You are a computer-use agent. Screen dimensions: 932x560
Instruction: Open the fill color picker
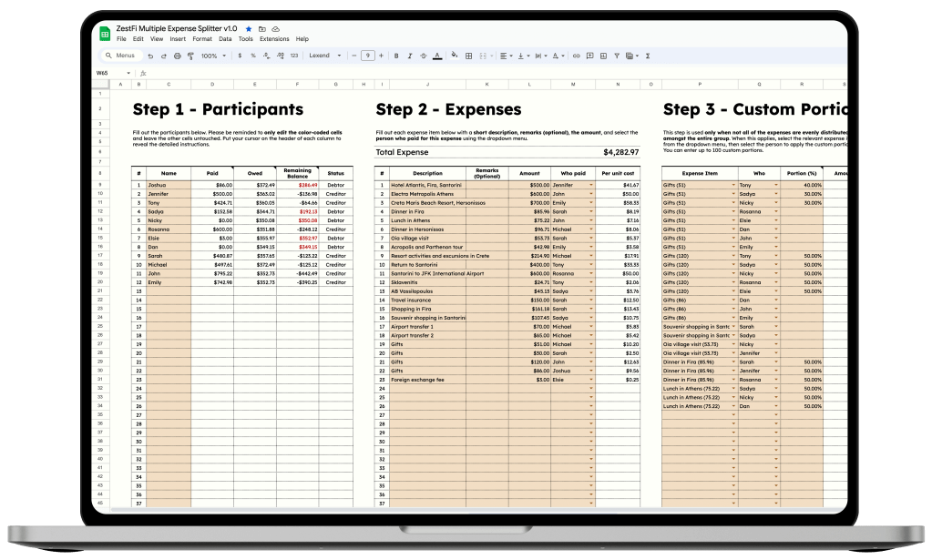tap(455, 56)
